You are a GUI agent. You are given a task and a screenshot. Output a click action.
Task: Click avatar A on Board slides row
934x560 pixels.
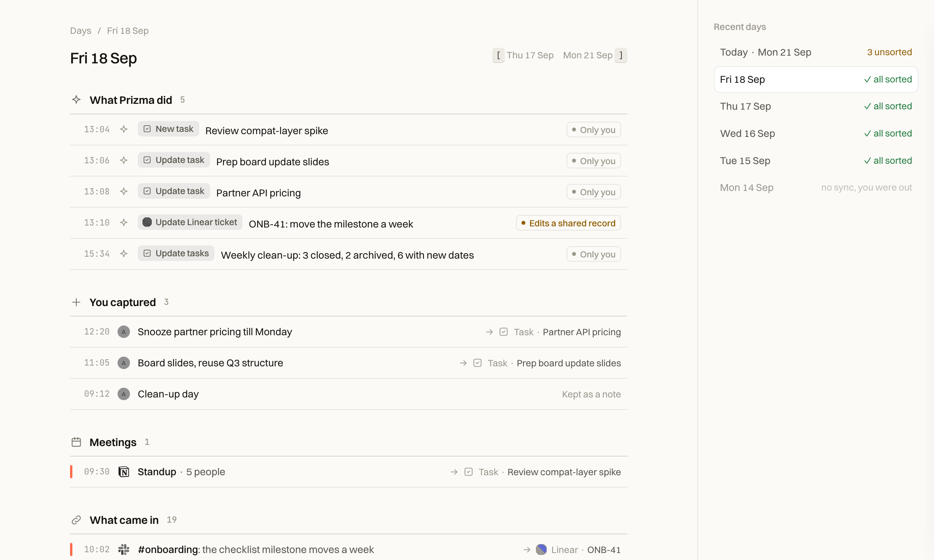tap(124, 363)
